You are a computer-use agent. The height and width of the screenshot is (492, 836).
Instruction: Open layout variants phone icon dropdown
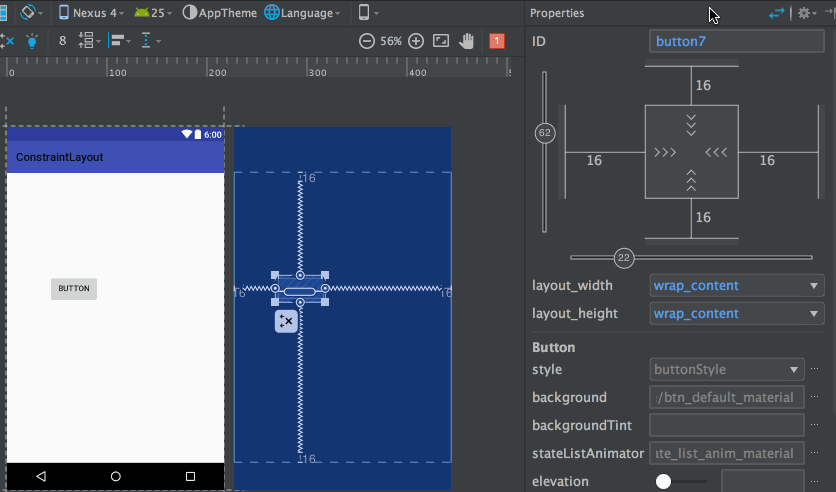(x=368, y=13)
